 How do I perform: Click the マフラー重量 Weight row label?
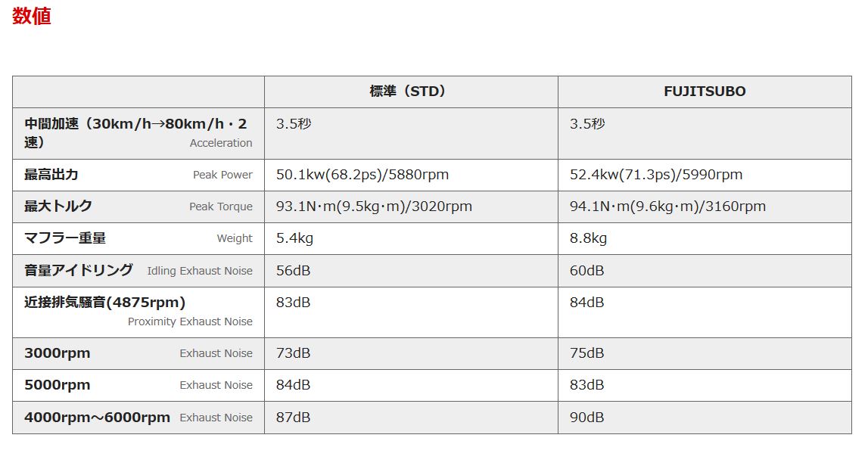tap(138, 239)
